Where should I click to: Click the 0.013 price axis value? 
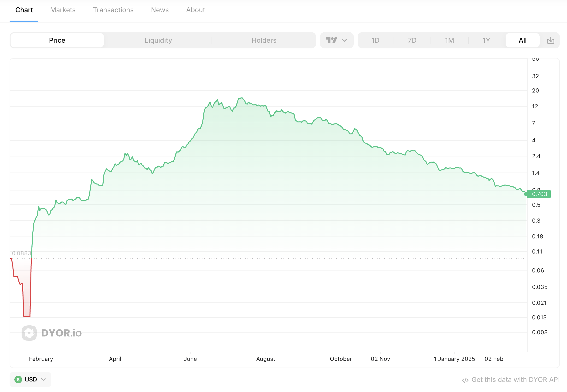pos(539,317)
